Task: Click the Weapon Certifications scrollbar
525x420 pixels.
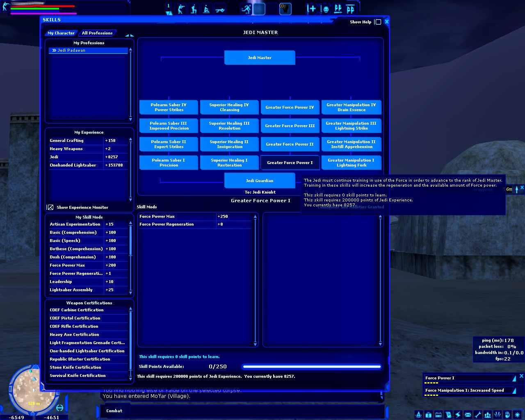Action: 131,343
